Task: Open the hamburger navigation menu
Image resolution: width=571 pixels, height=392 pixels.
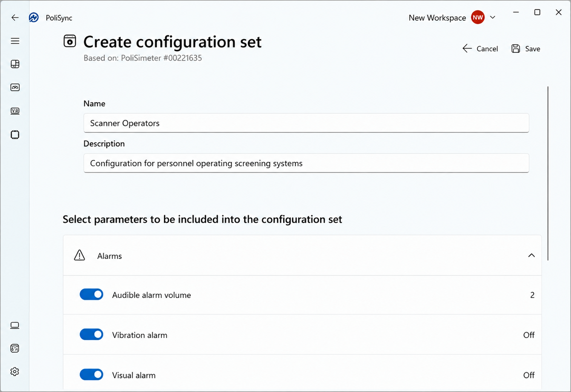Action: coord(15,41)
